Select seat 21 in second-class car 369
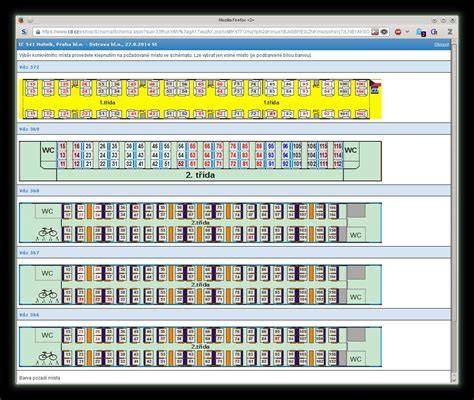The height and width of the screenshot is (400, 474). coord(88,164)
